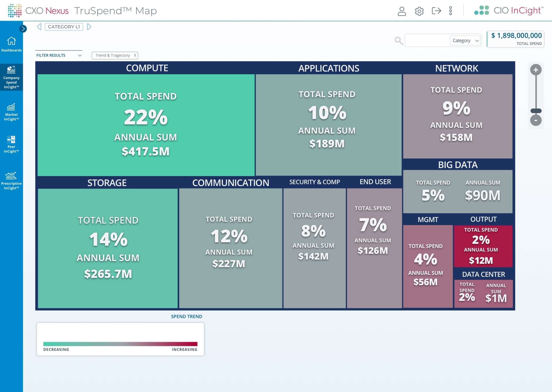Zoom in using the plus control
The width and height of the screenshot is (552, 392).
click(536, 70)
